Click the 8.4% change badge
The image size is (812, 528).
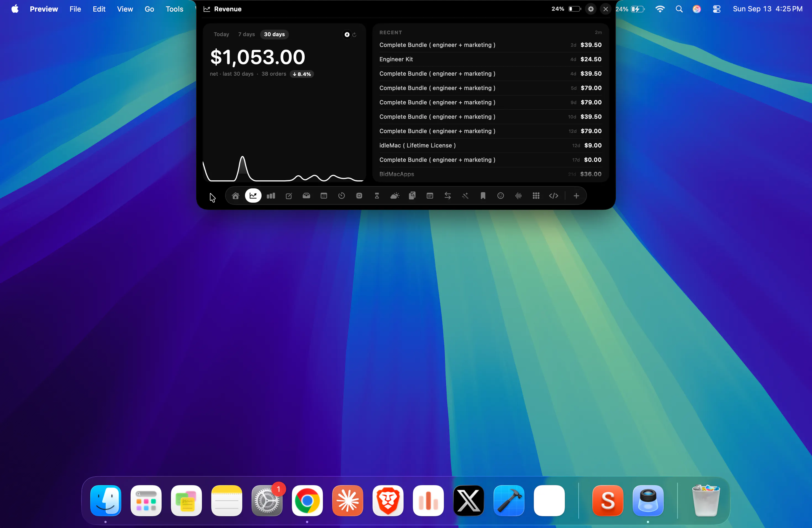(x=302, y=74)
